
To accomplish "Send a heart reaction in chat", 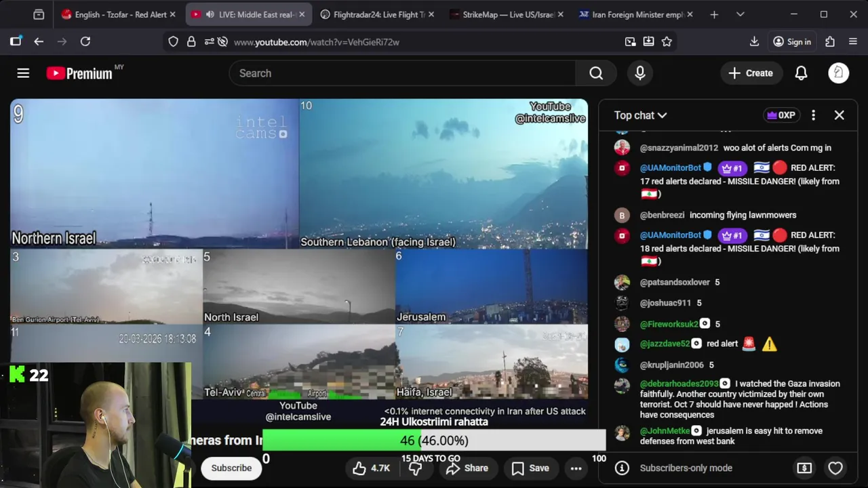I will coord(835,468).
